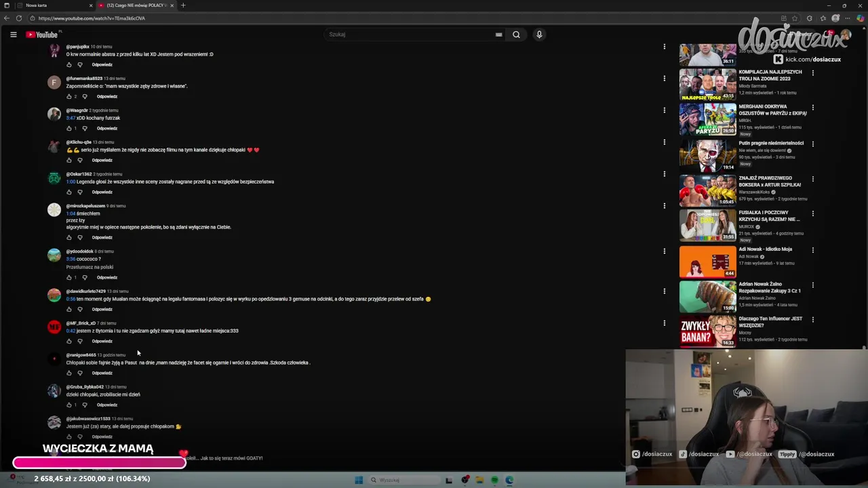The height and width of the screenshot is (488, 868).
Task: Dislike the comment by @Oskar1362
Action: [79, 192]
